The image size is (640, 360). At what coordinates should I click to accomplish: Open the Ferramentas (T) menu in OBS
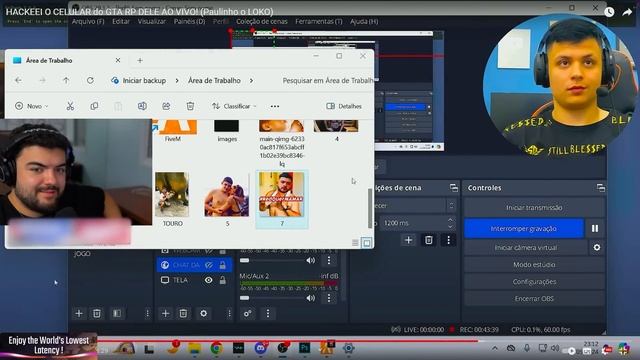pos(319,21)
